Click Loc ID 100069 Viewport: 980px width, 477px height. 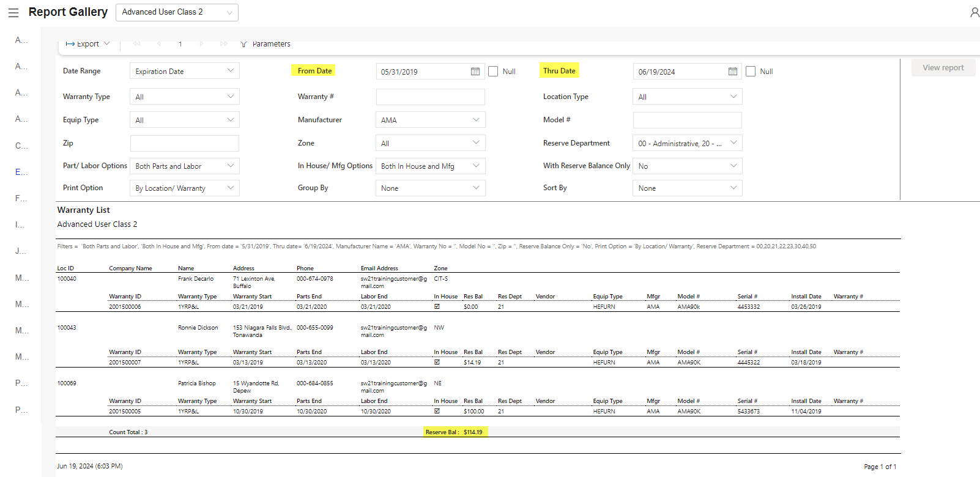[67, 383]
